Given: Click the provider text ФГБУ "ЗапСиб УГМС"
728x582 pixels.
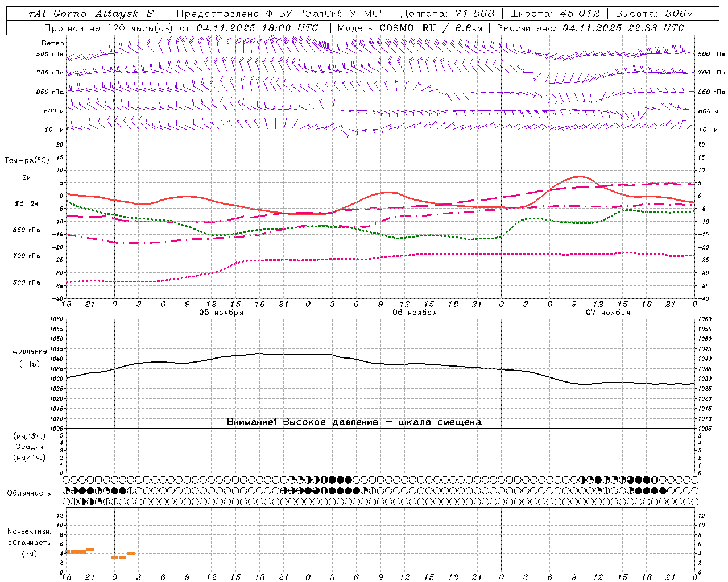Looking at the screenshot, I should [x=325, y=14].
